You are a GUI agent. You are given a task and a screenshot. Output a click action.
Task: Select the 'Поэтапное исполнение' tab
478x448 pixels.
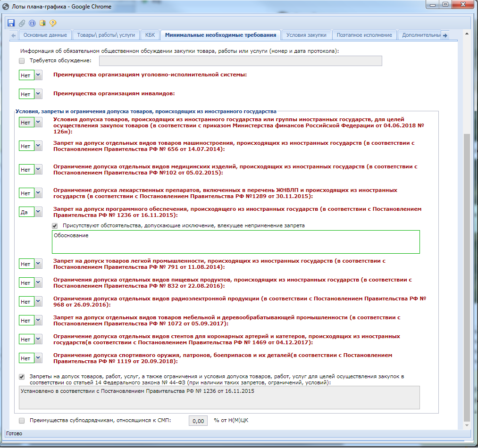point(364,35)
